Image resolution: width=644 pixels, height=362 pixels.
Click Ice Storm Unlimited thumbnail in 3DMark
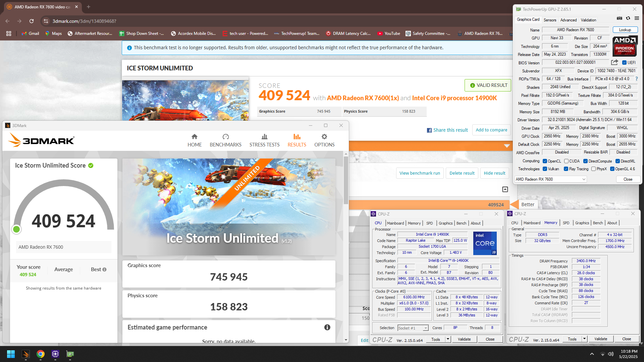coord(229,207)
